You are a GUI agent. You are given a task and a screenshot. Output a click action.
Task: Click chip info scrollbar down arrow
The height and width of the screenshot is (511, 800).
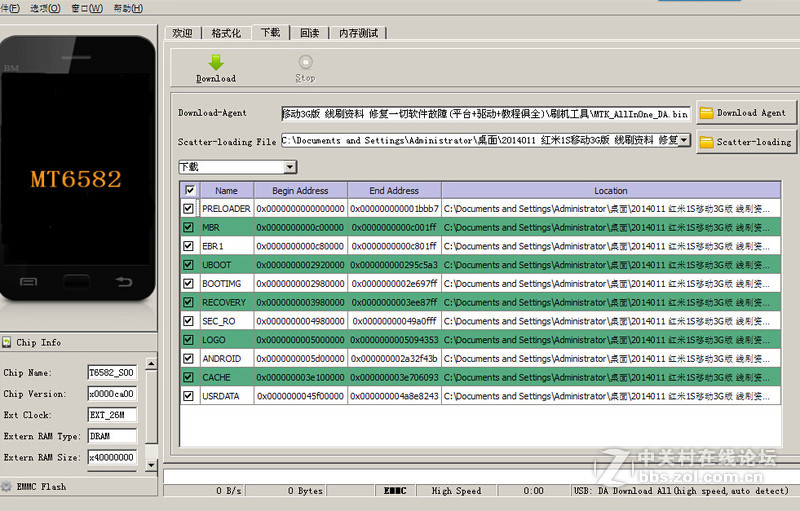[151, 465]
